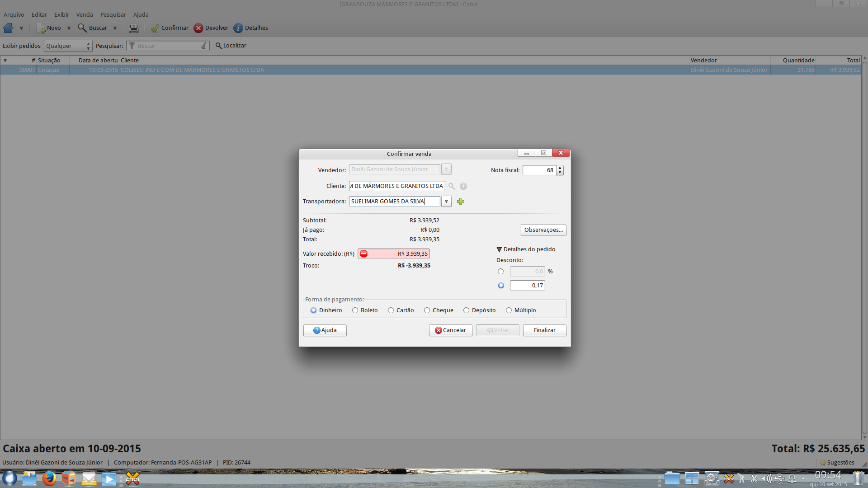Collapse the Detalhes do pedido section
The image size is (868, 488).
(499, 249)
